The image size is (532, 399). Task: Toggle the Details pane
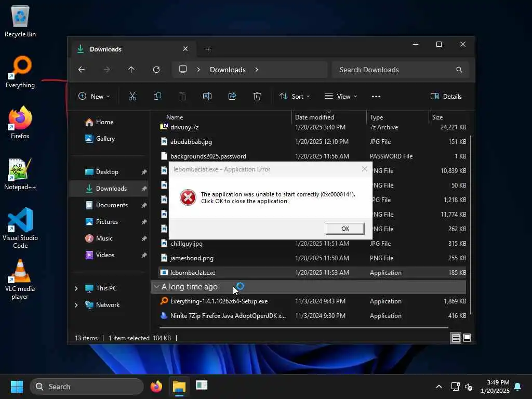click(446, 96)
